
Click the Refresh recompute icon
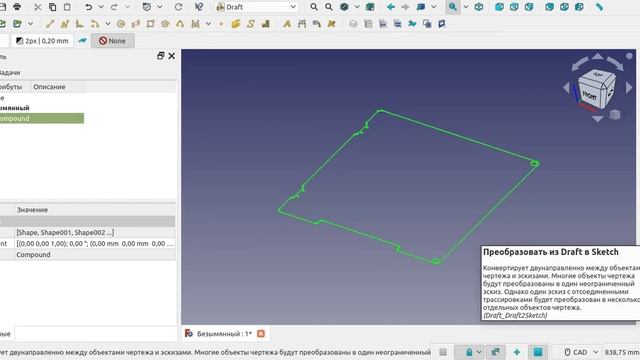[178, 7]
